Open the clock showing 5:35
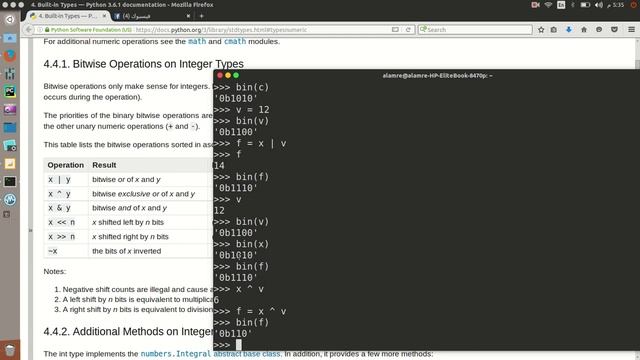The width and height of the screenshot is (640, 360). [616, 5]
